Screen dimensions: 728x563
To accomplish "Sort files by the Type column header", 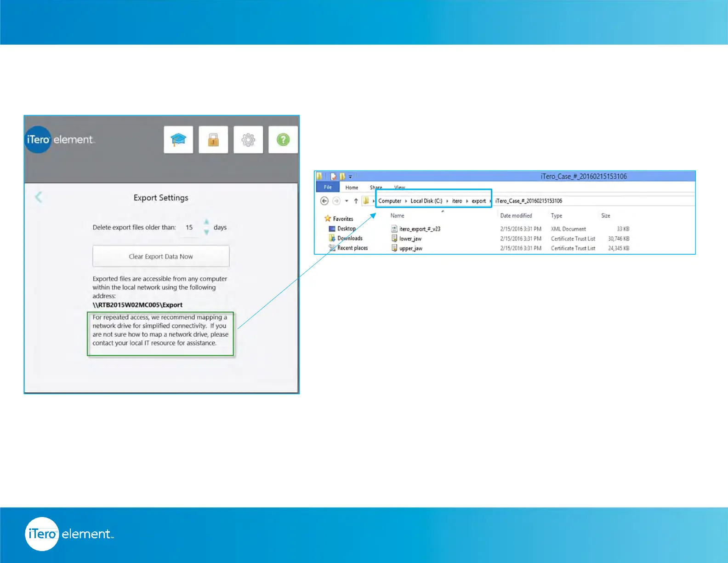I will [x=557, y=216].
